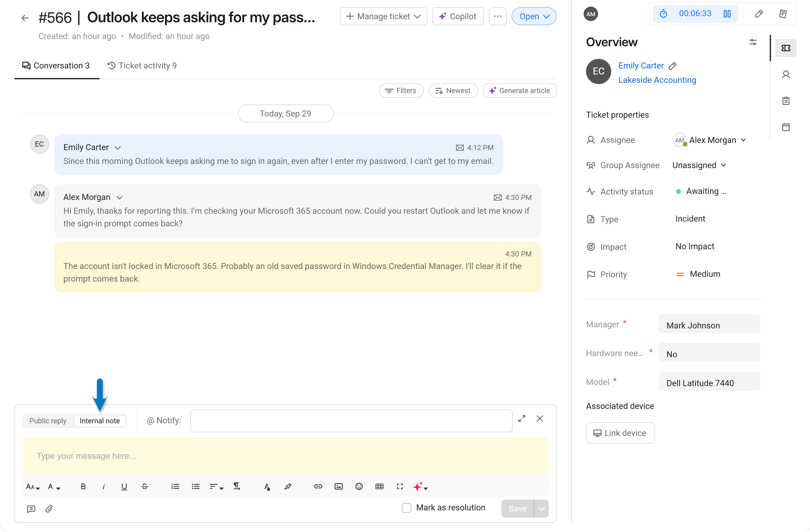Expand the Assignee Alex Morgan dropdown
The height and width of the screenshot is (532, 810).
[x=710, y=140]
